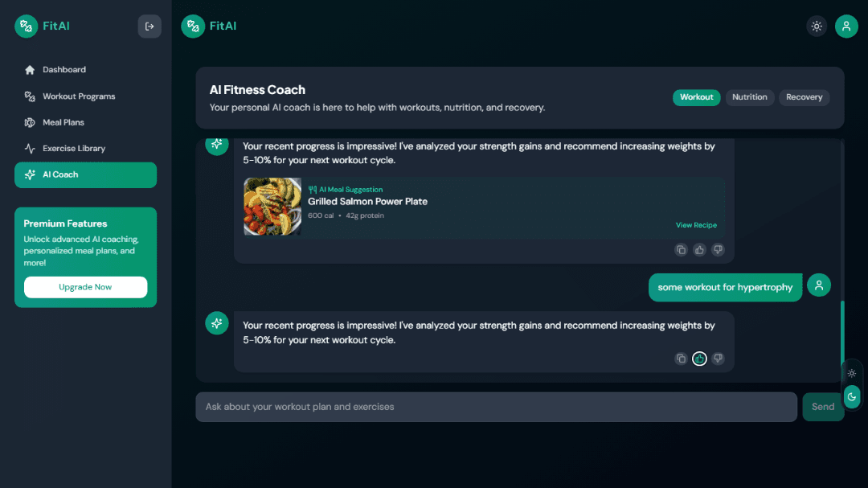
Task: Switch to the Nutrition coaching mode
Action: pyautogui.click(x=750, y=96)
